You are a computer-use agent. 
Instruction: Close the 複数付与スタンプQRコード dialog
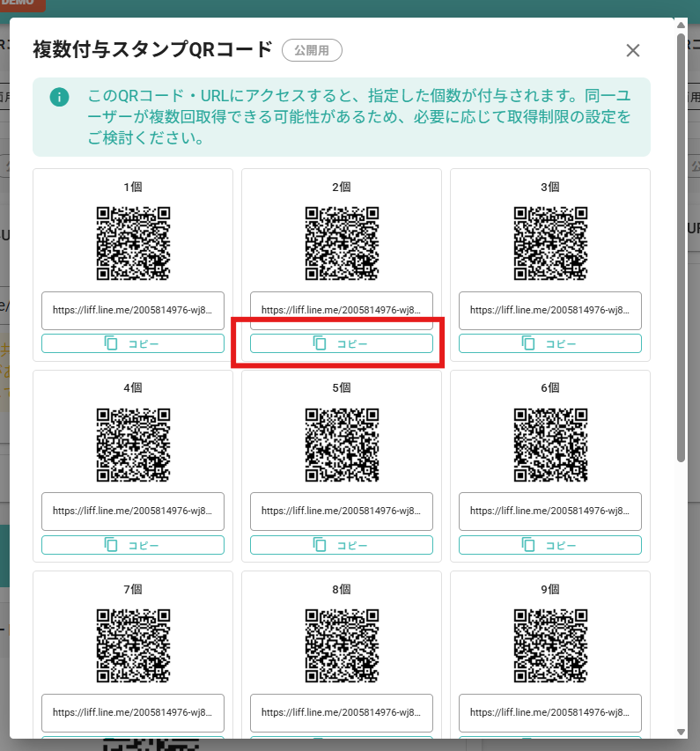coord(633,50)
